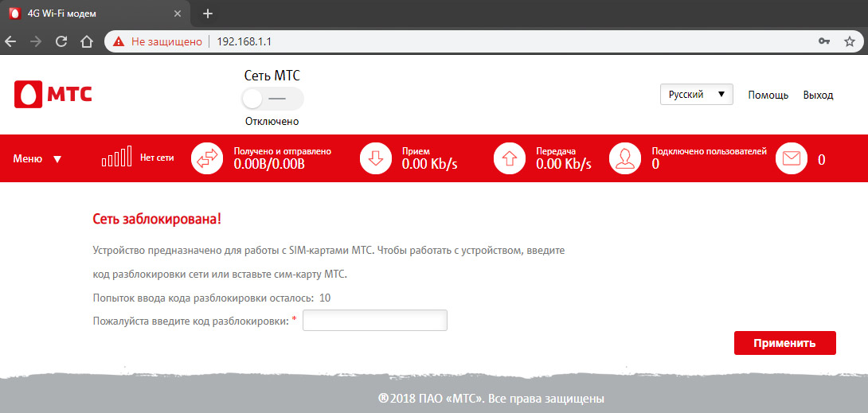
Task: Click the upload speed arrow icon
Action: click(x=510, y=158)
